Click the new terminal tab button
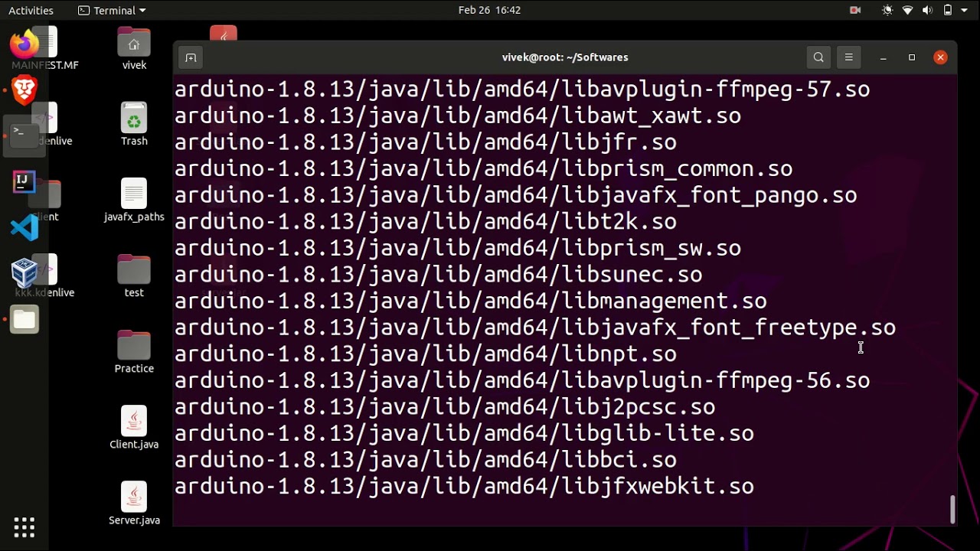 (191, 57)
